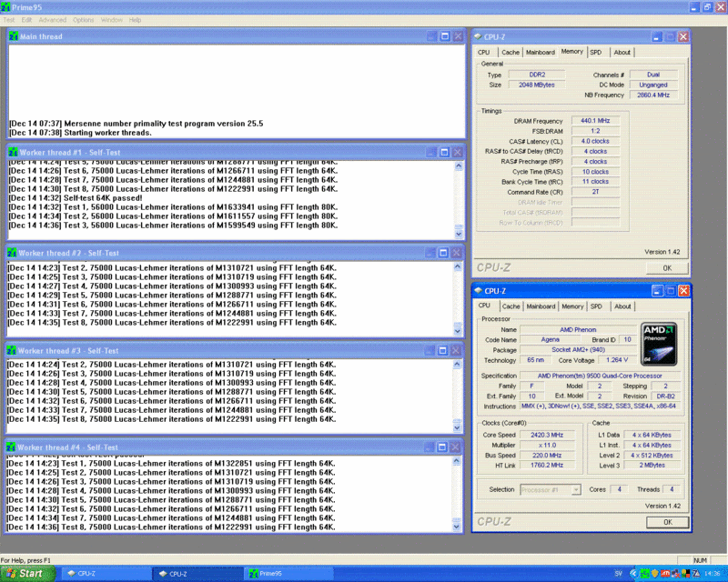Maximize the Worker thread #2 window
The height and width of the screenshot is (582, 728).
pos(444,252)
